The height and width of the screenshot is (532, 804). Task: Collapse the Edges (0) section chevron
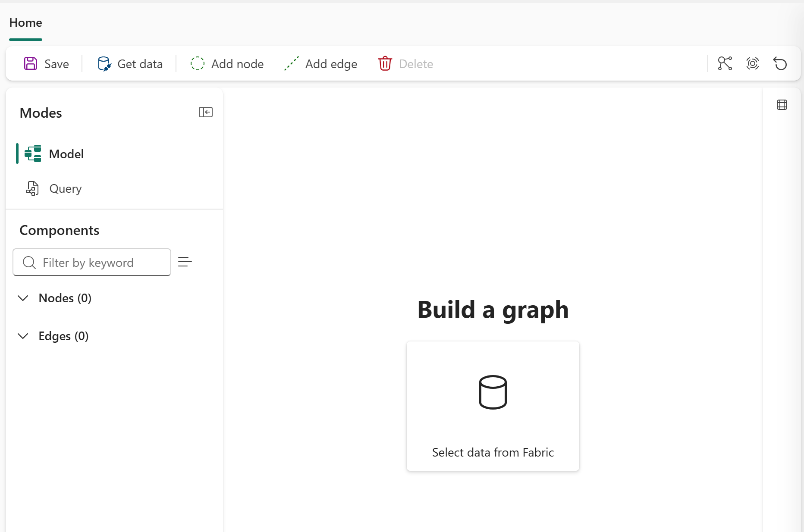(23, 336)
